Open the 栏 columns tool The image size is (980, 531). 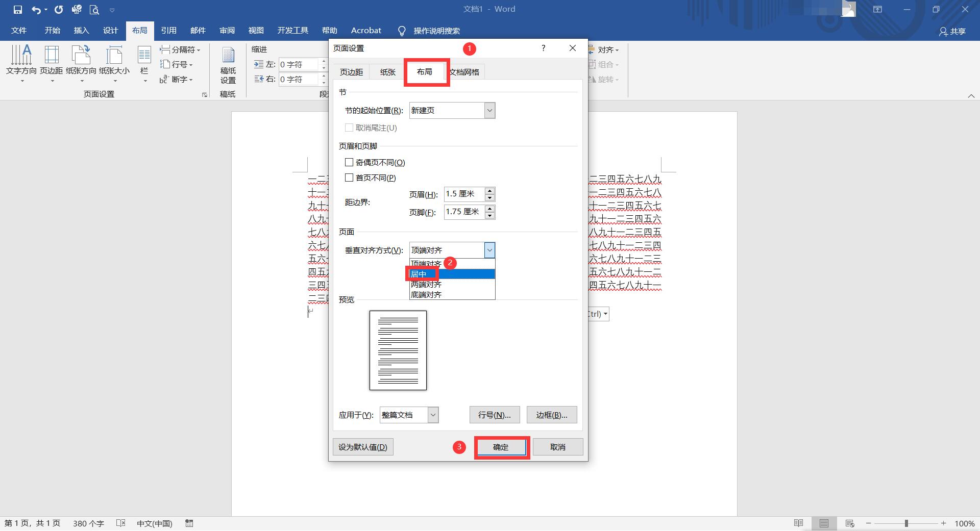pyautogui.click(x=144, y=63)
